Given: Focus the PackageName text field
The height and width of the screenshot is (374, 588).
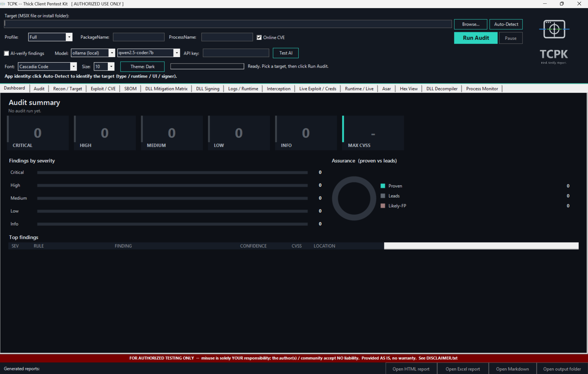Looking at the screenshot, I should click(x=139, y=37).
